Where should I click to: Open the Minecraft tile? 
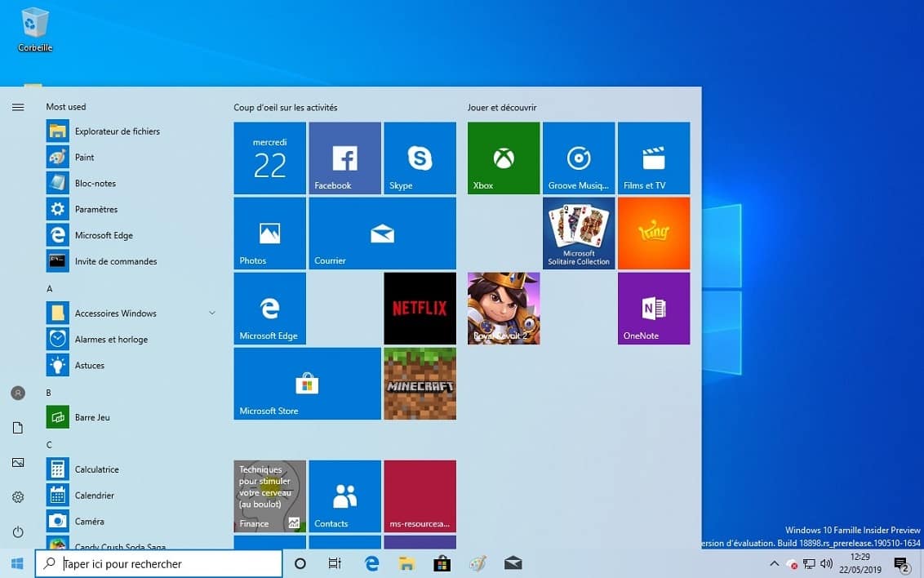click(420, 384)
